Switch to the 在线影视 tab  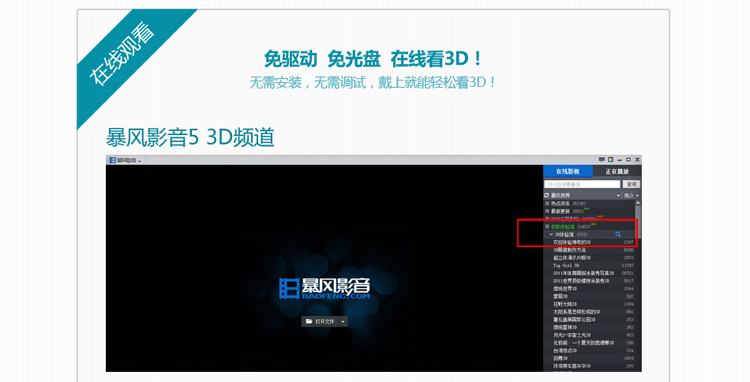(568, 171)
